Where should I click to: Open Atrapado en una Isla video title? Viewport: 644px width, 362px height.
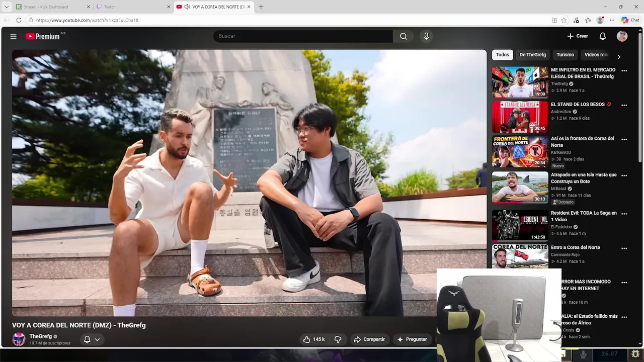[x=584, y=178]
